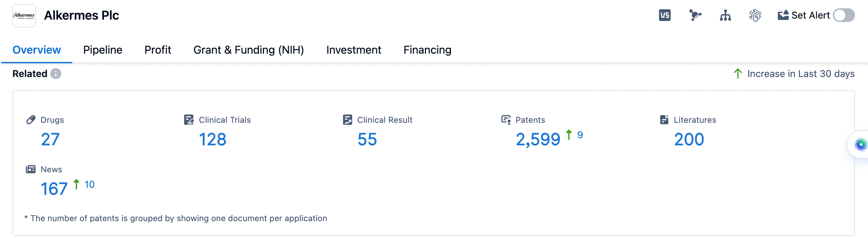Click the News increase number 10
The width and height of the screenshot is (868, 238).
[89, 185]
